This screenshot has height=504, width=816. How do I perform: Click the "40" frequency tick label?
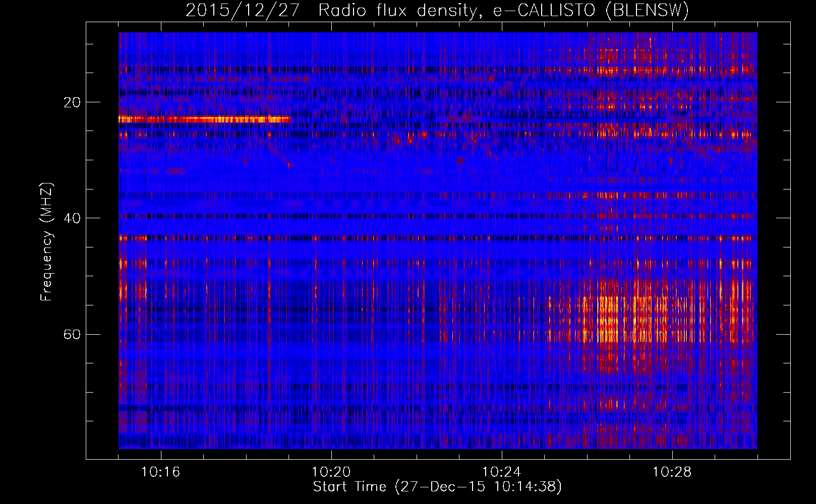pos(72,218)
